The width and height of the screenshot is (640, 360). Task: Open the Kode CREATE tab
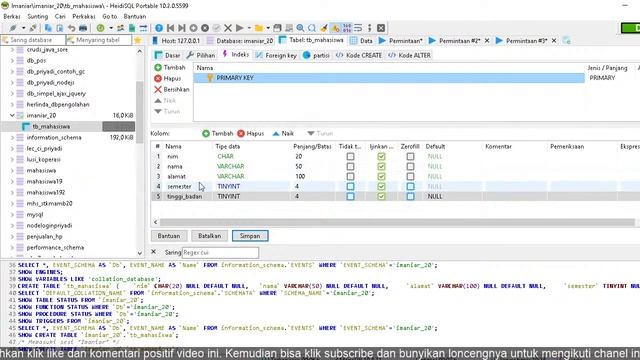click(359, 55)
